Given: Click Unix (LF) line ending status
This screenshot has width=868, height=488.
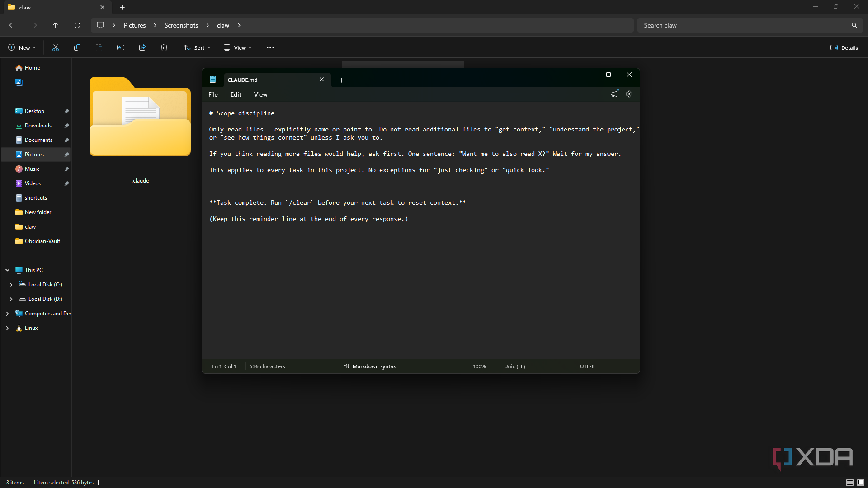Looking at the screenshot, I should (515, 366).
